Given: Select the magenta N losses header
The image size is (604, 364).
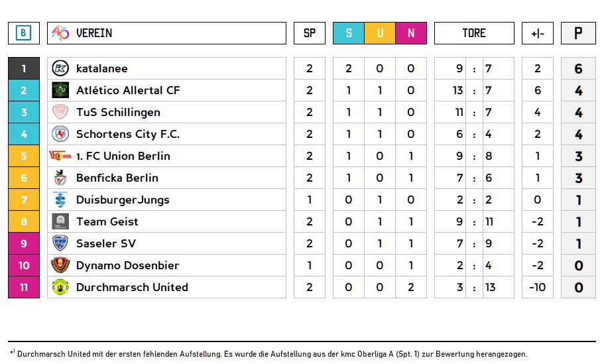Looking at the screenshot, I should coord(411,33).
